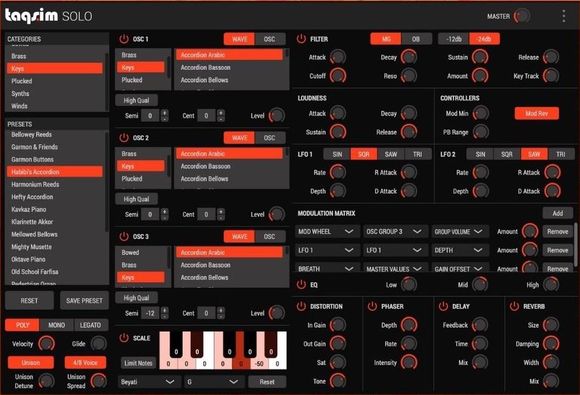
Task: Toggle the Mod Rev button
Action: (x=536, y=114)
